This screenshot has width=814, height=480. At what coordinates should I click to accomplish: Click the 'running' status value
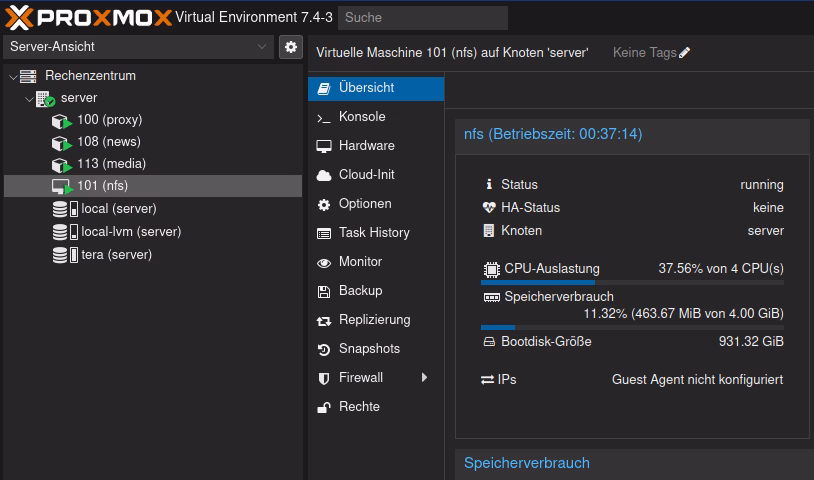click(x=762, y=185)
